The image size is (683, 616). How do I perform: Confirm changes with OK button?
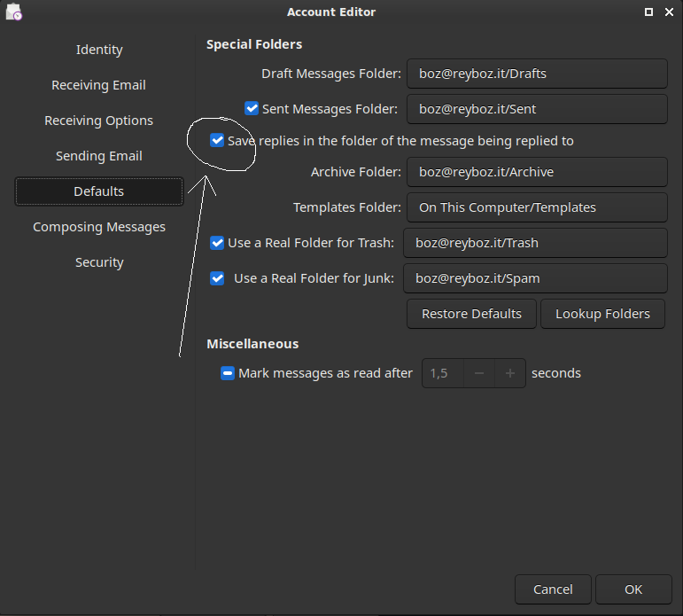click(633, 589)
